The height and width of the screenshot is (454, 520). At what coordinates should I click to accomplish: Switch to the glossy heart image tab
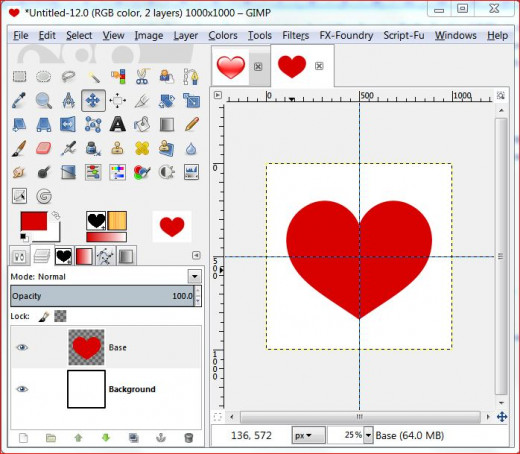231,67
